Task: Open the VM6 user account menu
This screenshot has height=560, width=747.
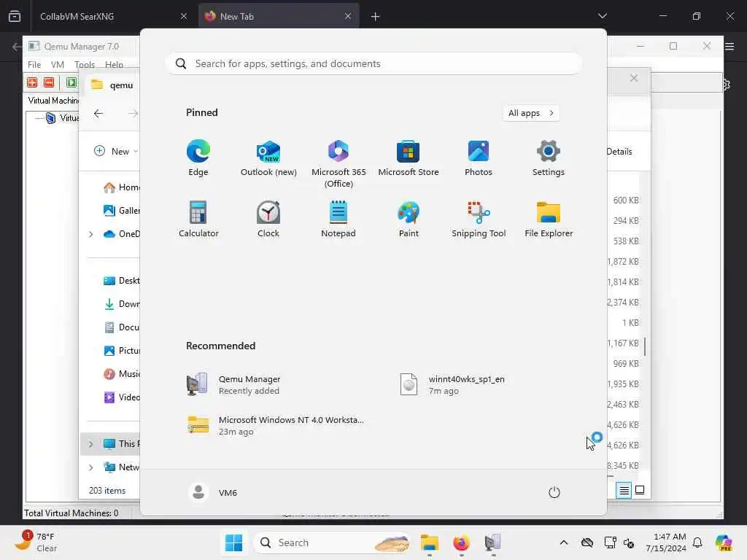Action: (x=213, y=492)
